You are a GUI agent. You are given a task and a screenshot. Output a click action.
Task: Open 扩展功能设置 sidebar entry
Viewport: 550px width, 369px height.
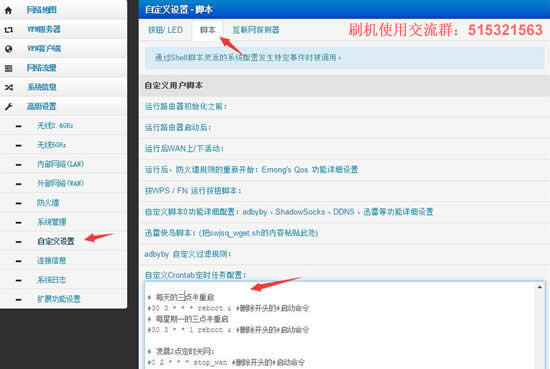point(59,299)
